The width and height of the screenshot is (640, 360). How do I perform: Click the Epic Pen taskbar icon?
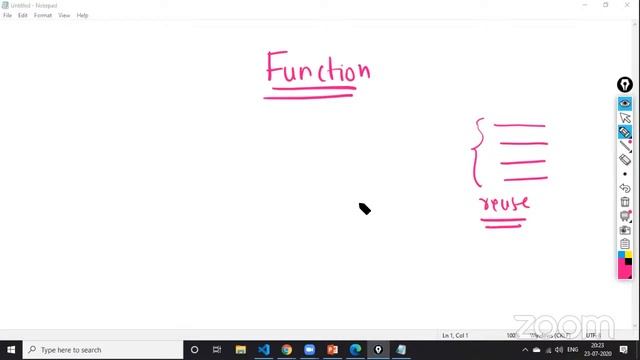(x=378, y=350)
